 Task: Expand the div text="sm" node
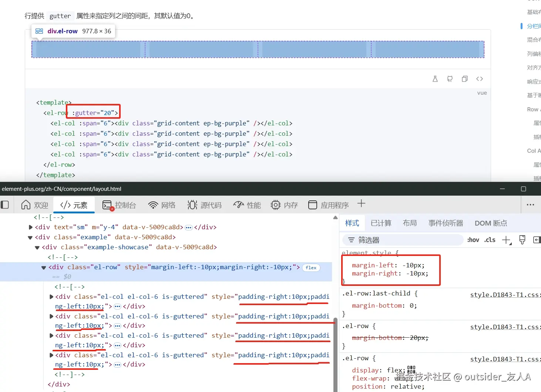coord(30,227)
